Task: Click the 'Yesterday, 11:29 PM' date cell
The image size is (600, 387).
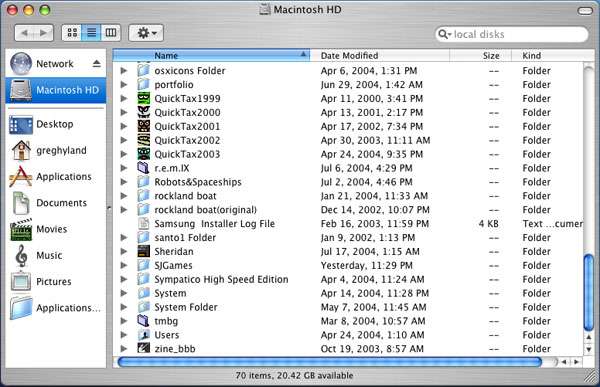Action: [x=366, y=265]
